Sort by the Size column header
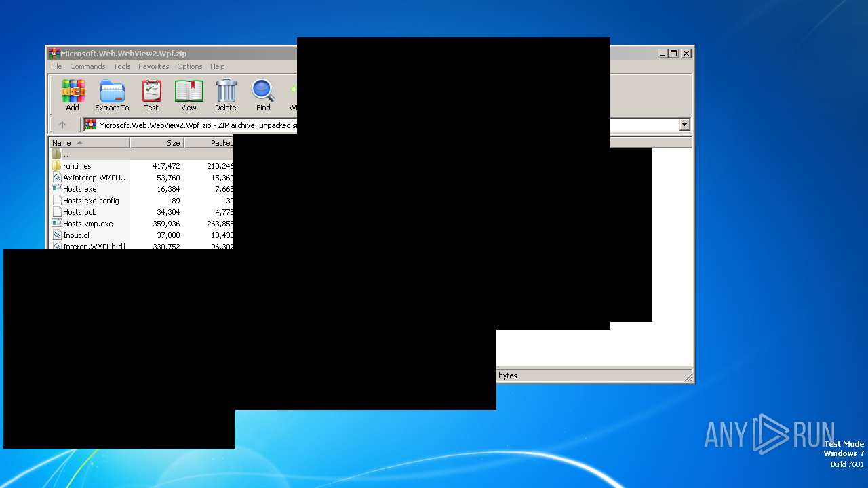 [x=157, y=143]
